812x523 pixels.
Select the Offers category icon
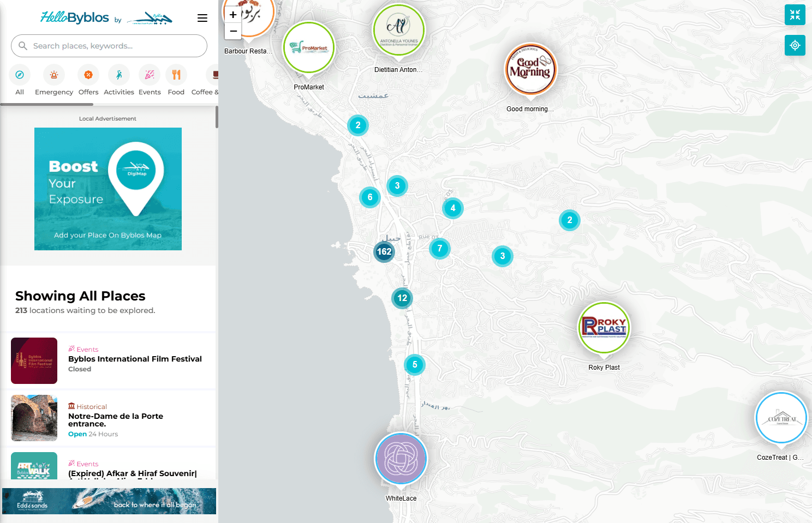[x=88, y=75]
